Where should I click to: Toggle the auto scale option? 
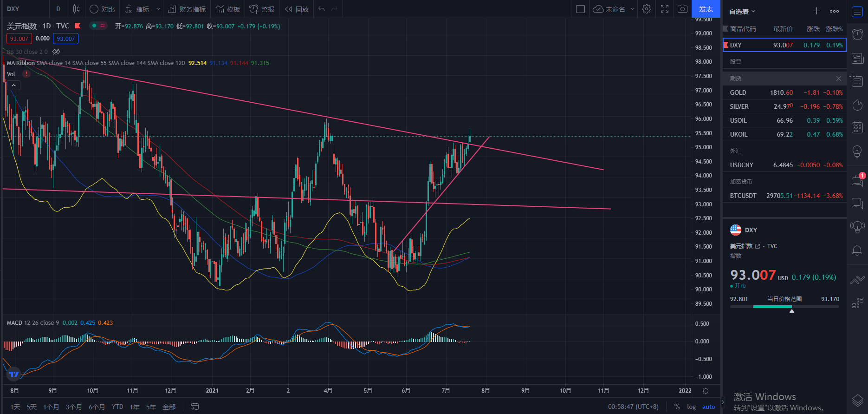coord(709,407)
